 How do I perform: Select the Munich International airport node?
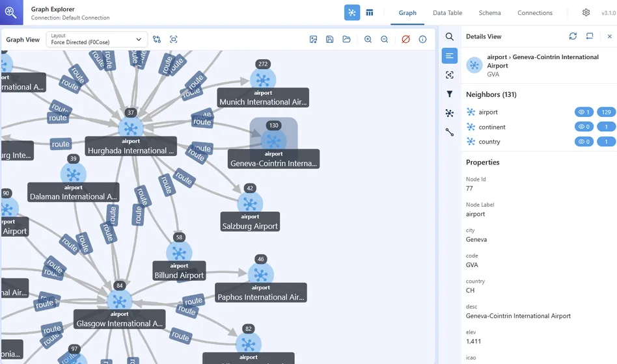(263, 80)
